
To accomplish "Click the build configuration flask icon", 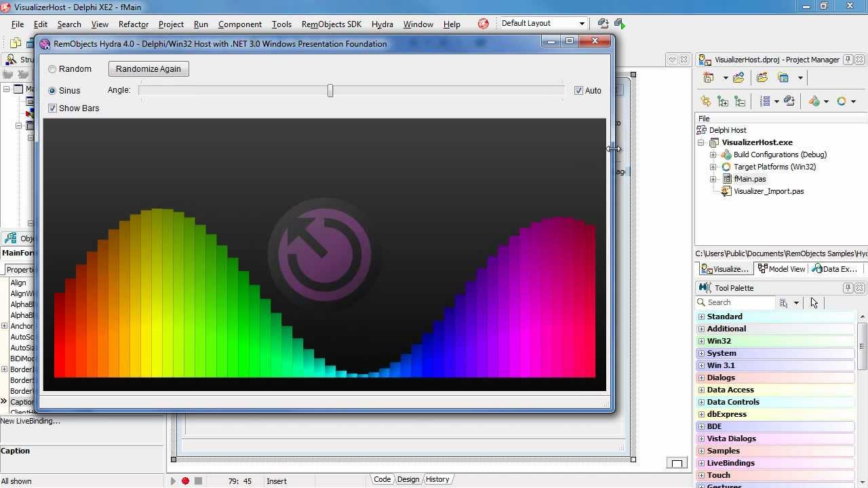I will click(x=815, y=102).
